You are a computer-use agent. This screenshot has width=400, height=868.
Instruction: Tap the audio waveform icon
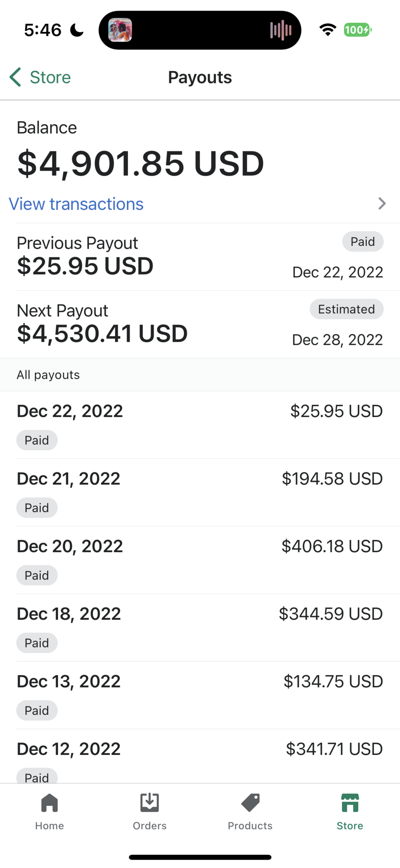tap(281, 30)
